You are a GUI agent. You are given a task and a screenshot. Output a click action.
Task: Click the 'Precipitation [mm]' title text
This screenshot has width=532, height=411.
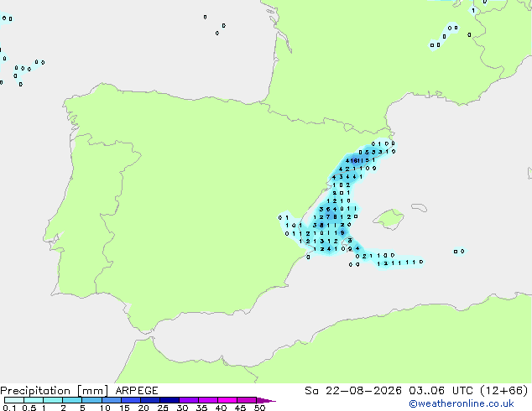pos(55,391)
